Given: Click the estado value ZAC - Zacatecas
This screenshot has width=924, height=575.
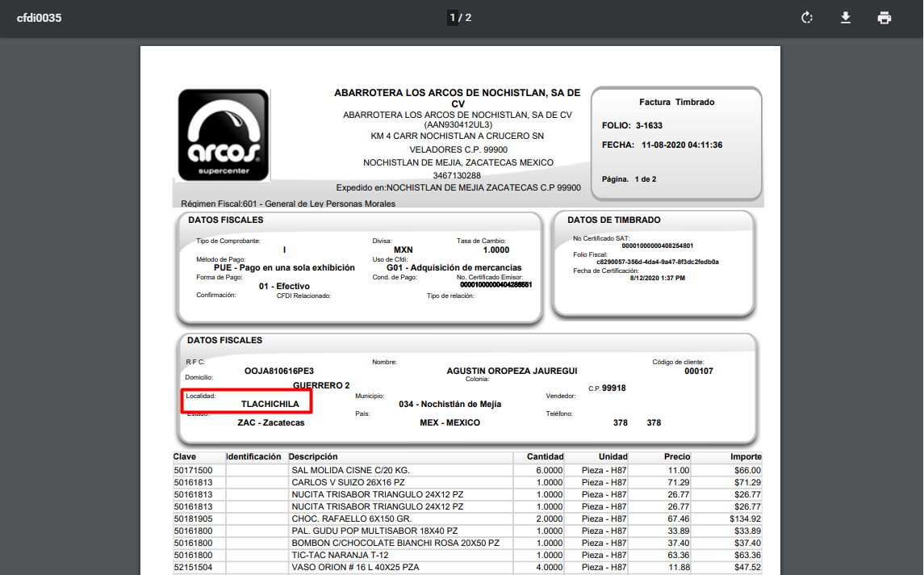Looking at the screenshot, I should (x=271, y=423).
